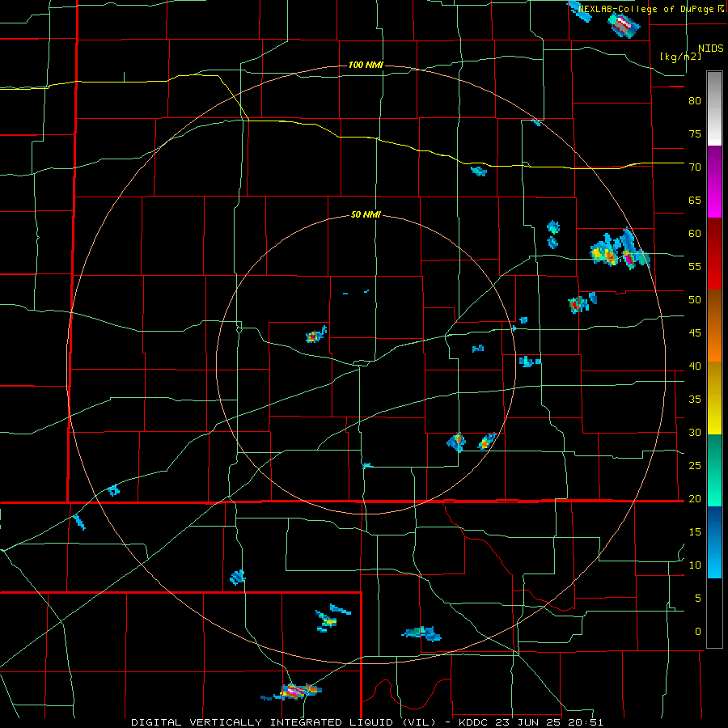Click the 100 NMI range ring label
The width and height of the screenshot is (728, 728).
pyautogui.click(x=366, y=65)
